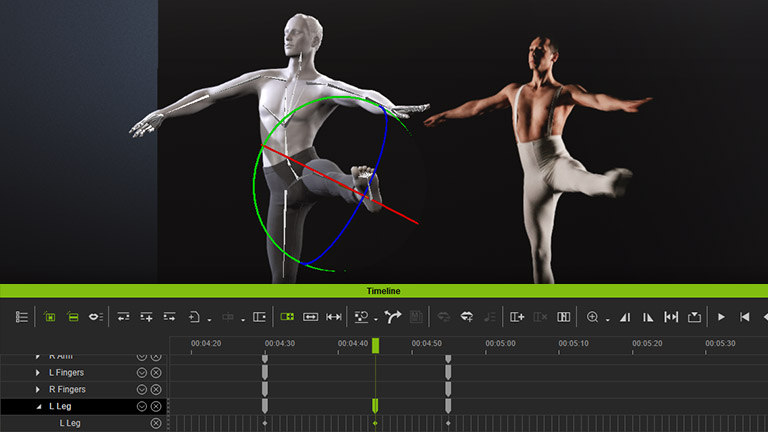The height and width of the screenshot is (432, 768).
Task: Open the zoom options dropdown arrow
Action: coord(607,320)
